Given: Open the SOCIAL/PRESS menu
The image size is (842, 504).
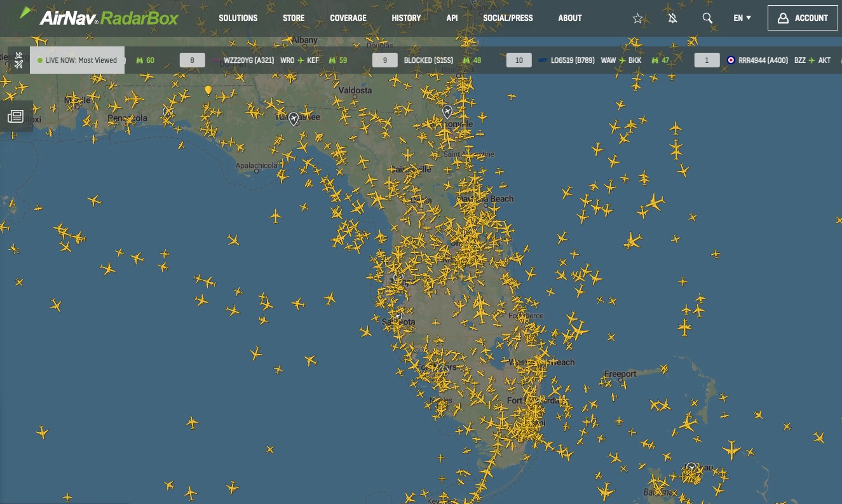Looking at the screenshot, I should (x=508, y=18).
